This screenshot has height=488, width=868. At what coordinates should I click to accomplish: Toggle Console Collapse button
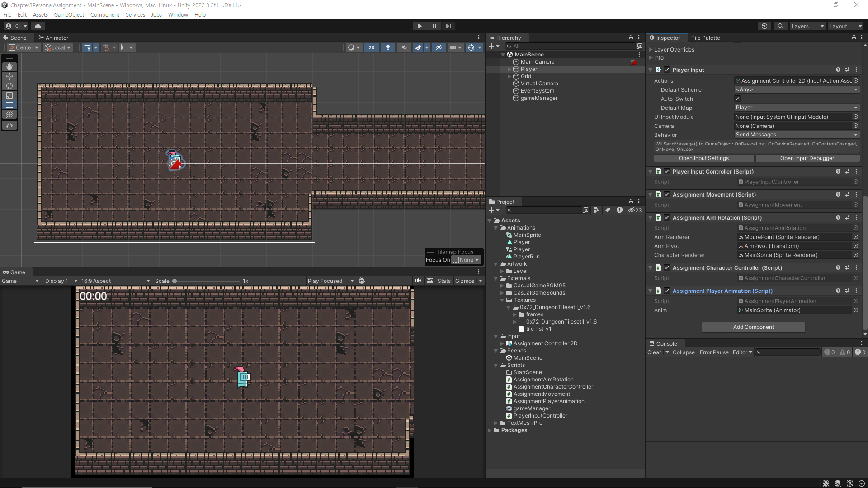tap(684, 352)
